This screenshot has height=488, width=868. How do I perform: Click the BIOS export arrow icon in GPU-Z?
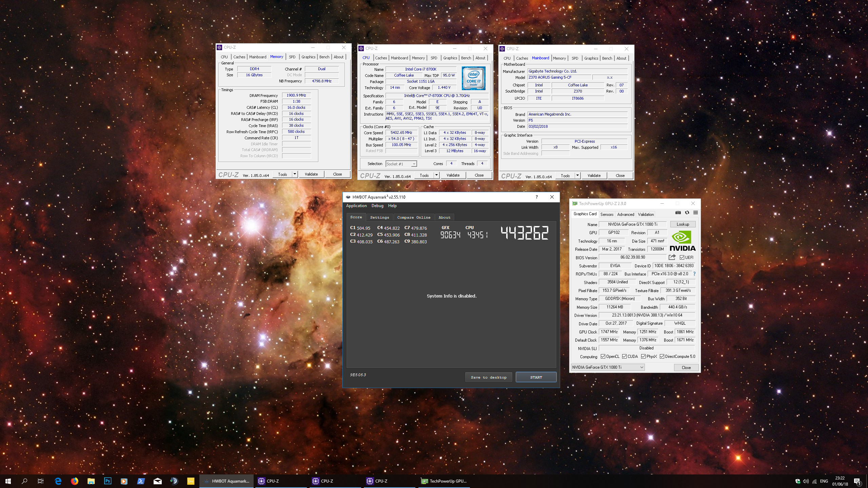point(672,257)
